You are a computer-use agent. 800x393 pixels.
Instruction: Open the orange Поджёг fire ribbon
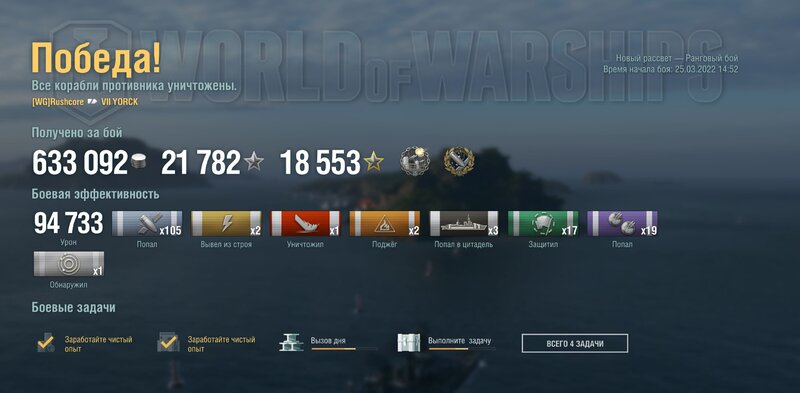(385, 224)
